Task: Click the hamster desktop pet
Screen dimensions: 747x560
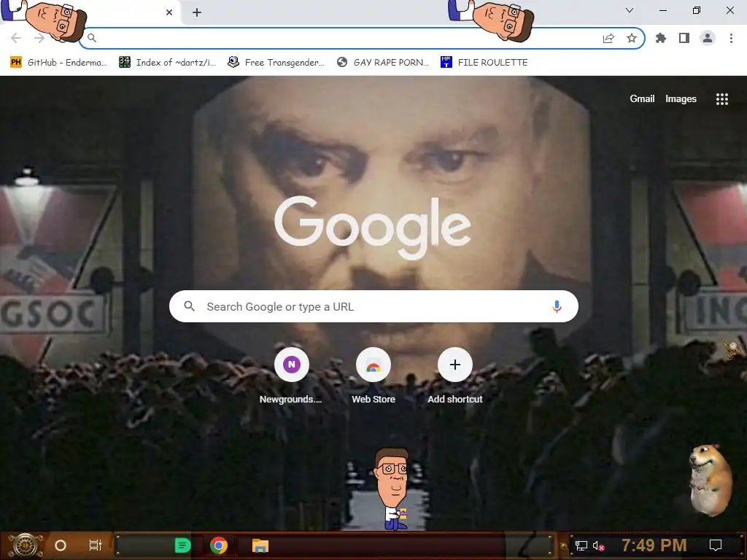Action: coord(711,480)
